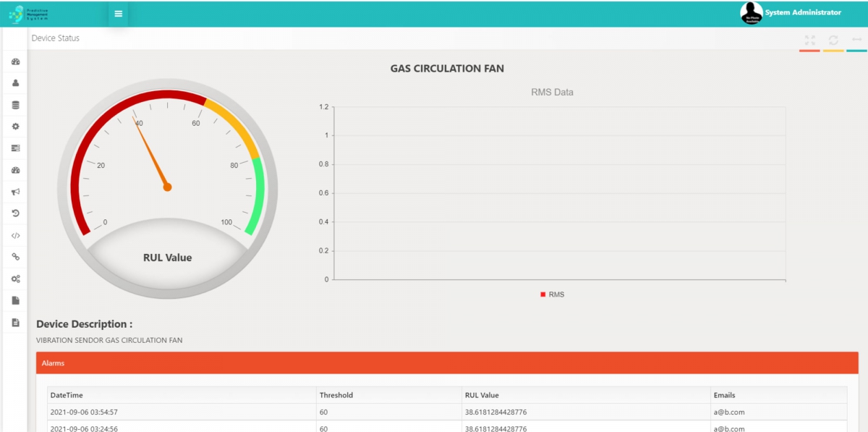Open the announcements megaphone sidebar icon

(14, 191)
